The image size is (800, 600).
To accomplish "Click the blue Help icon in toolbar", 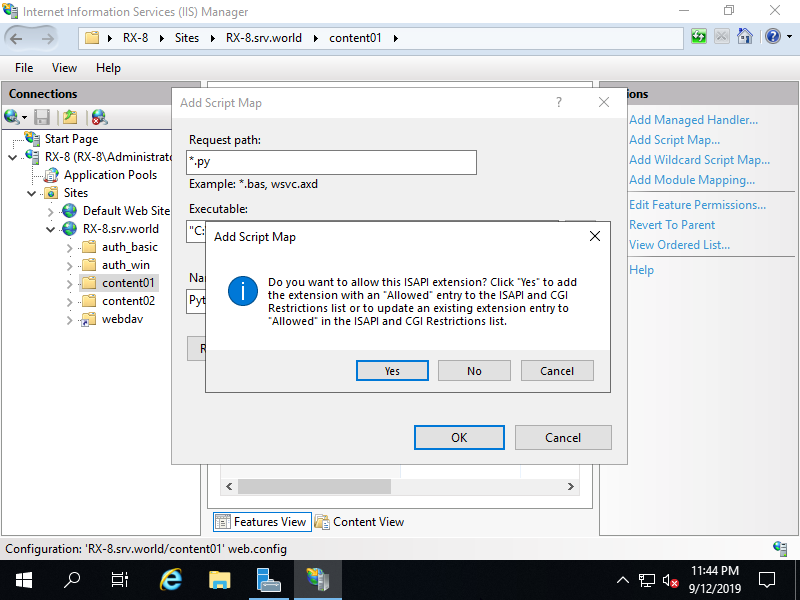I will pos(773,37).
